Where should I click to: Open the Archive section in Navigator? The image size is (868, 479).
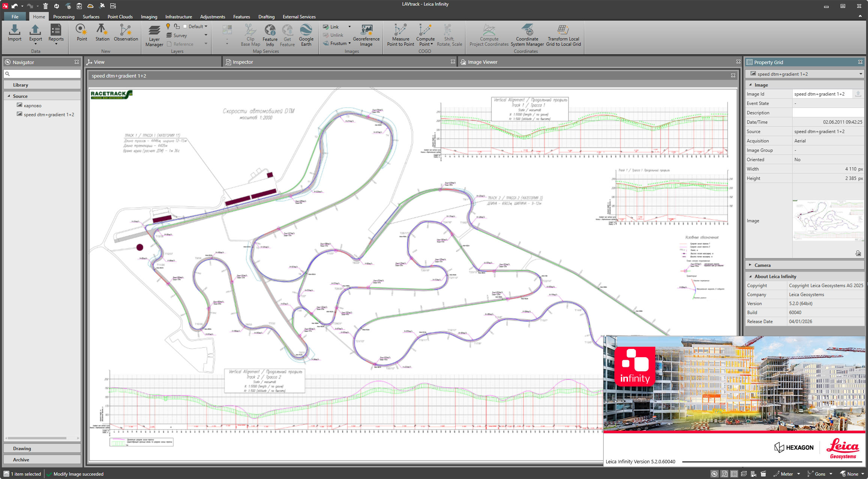pos(42,460)
